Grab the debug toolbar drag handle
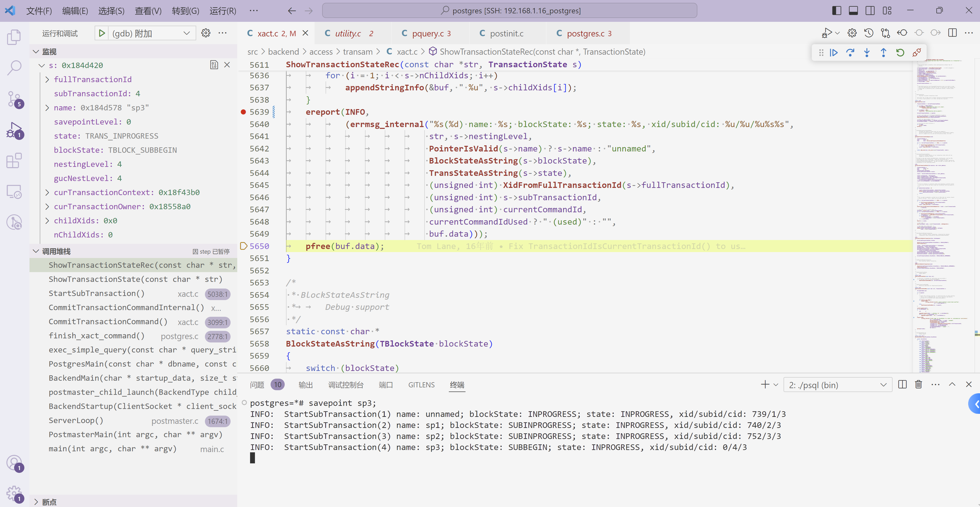This screenshot has width=980, height=507. click(821, 53)
